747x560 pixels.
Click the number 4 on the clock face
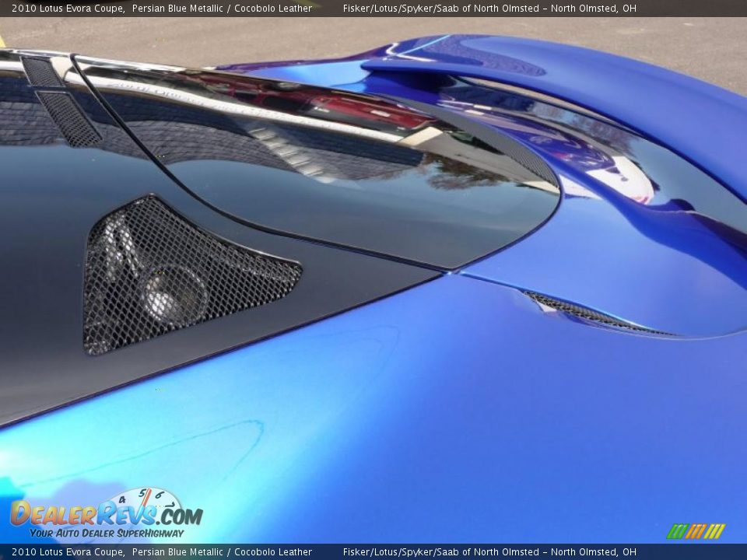tap(122, 499)
